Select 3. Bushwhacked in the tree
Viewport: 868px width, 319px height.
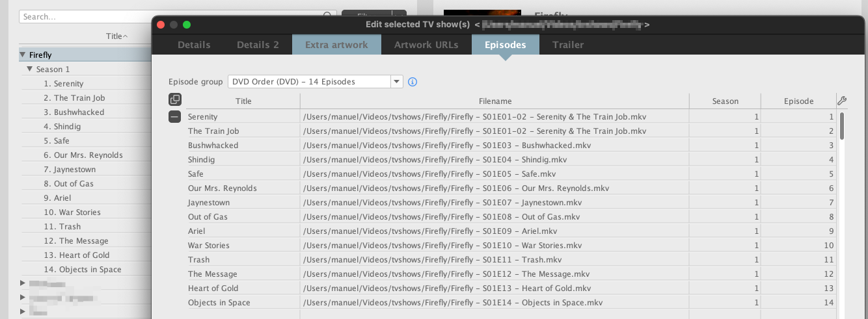pos(74,112)
